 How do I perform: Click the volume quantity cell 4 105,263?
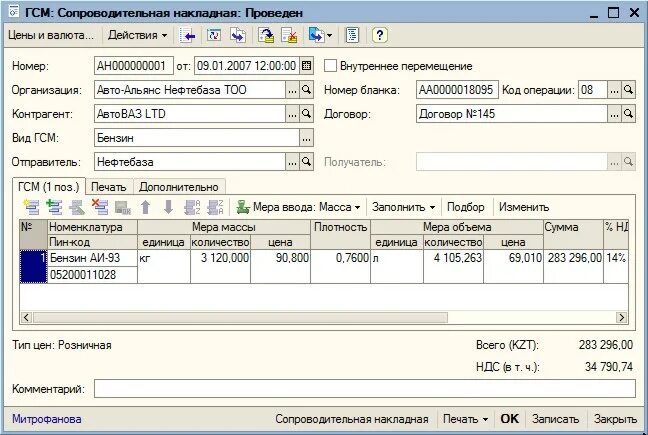[x=453, y=266]
